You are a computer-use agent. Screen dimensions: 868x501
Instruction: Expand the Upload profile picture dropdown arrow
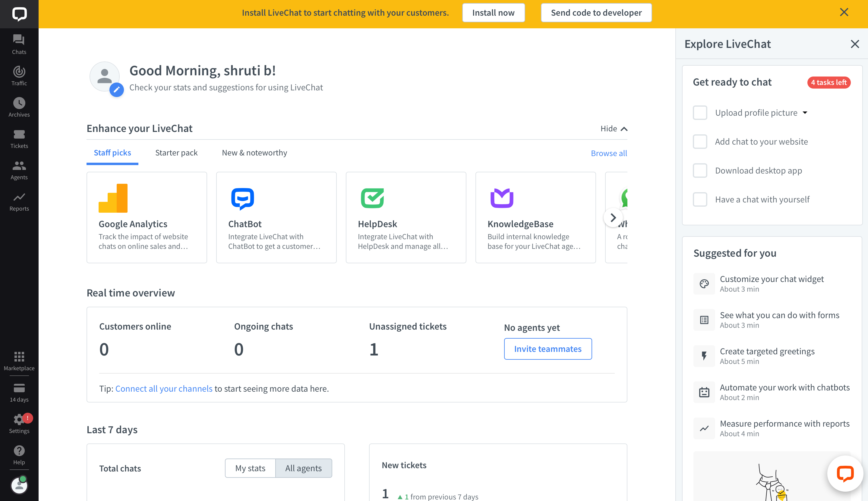coord(805,113)
